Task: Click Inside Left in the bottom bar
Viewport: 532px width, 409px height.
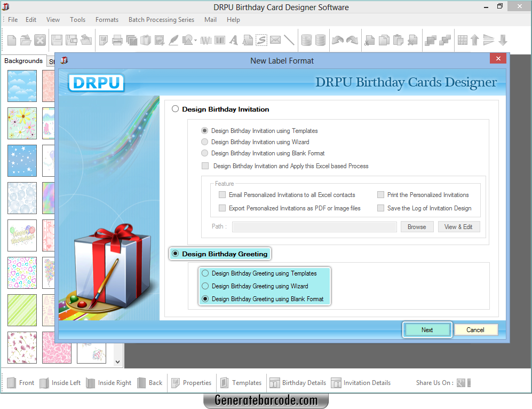Action: [x=60, y=383]
